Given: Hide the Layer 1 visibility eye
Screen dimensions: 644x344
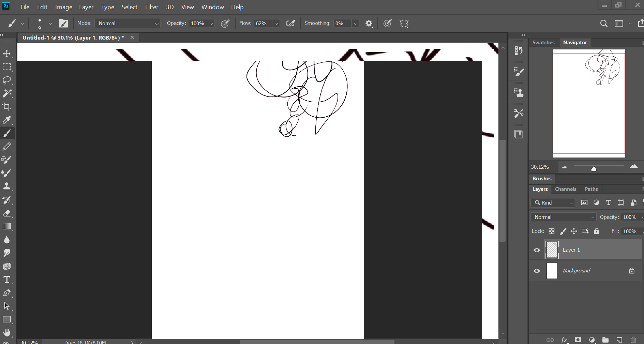Looking at the screenshot, I should pos(537,250).
